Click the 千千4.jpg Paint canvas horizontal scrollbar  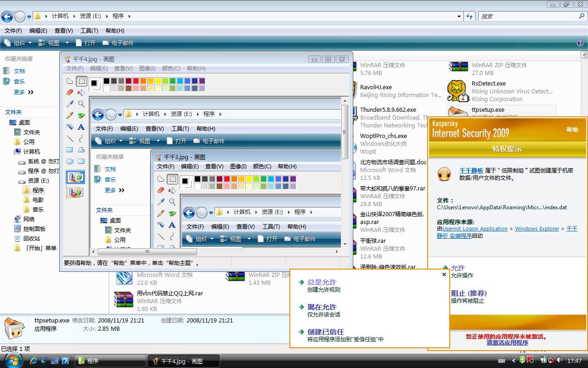pos(215,252)
